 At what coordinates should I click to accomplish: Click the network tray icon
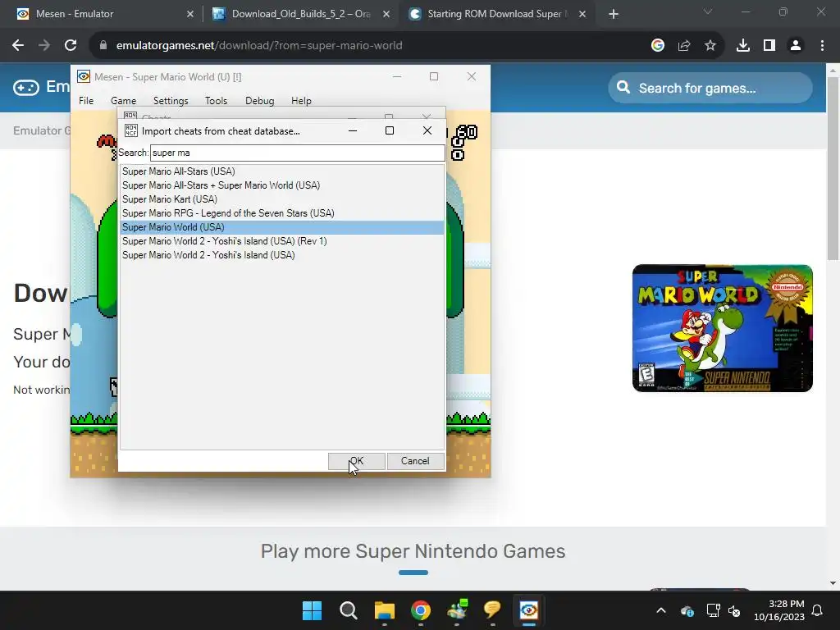coord(713,610)
